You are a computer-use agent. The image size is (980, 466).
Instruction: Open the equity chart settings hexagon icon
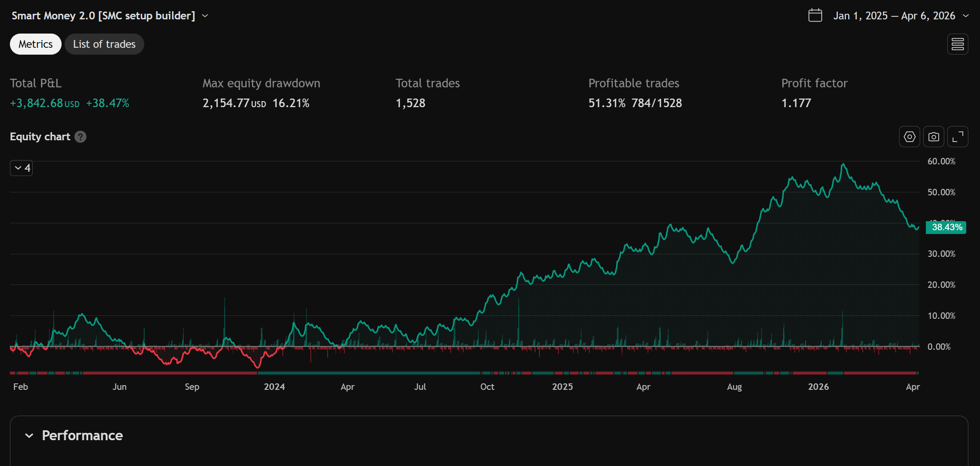(909, 137)
